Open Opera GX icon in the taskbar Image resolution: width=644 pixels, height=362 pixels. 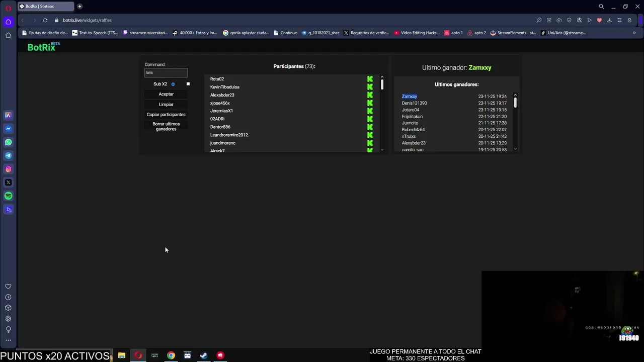tap(138, 355)
